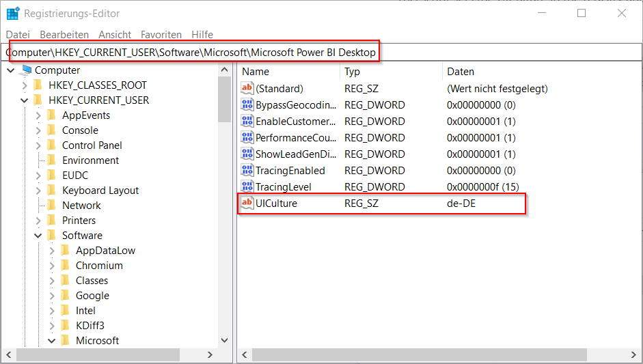Expand the Printers key
Viewport: 643px width, 364px height.
click(38, 221)
